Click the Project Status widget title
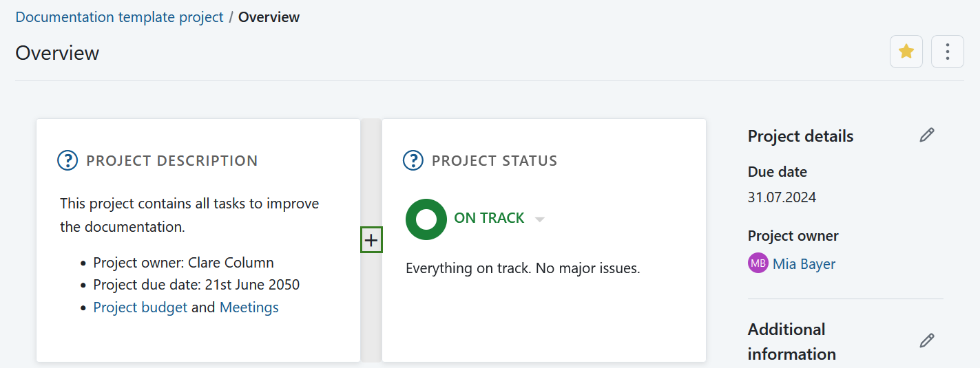The image size is (980, 368). 494,161
